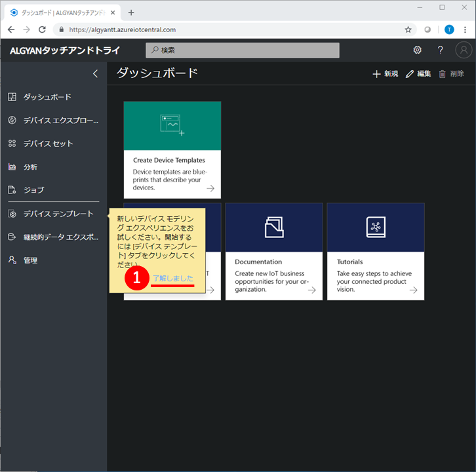
Task: Click the device templates icon in sidebar
Action: click(12, 214)
